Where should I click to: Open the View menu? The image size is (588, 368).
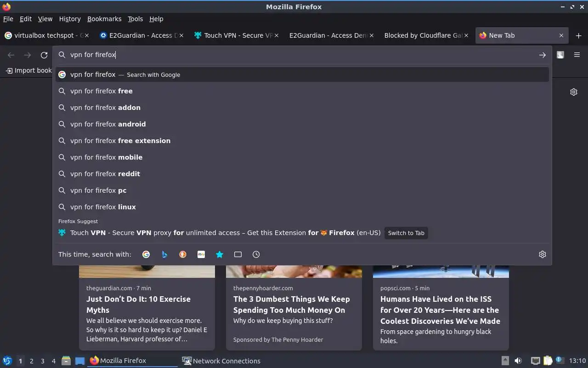pyautogui.click(x=45, y=19)
